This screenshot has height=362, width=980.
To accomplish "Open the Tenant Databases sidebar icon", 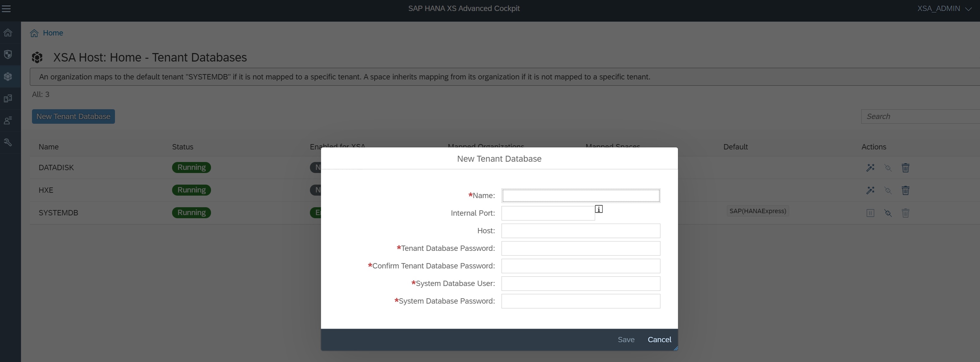I will [x=8, y=76].
